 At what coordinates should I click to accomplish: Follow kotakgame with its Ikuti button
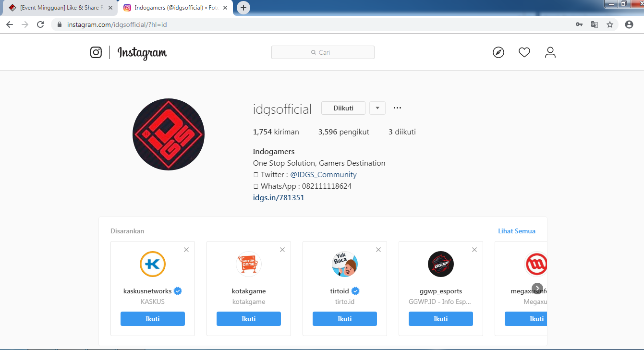pyautogui.click(x=249, y=319)
